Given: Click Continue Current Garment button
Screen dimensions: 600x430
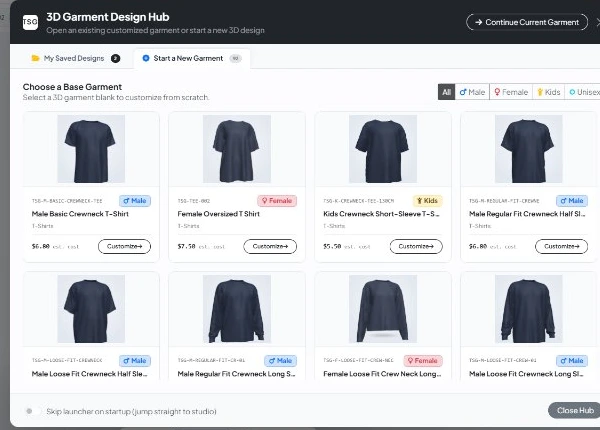Looking at the screenshot, I should [527, 22].
